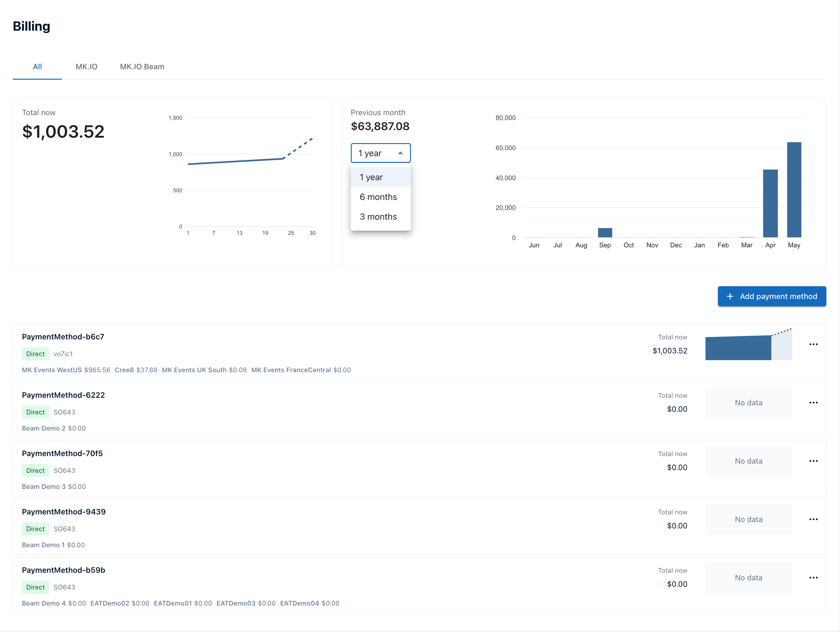Click MK Events UK South $0.08
The height and width of the screenshot is (632, 840).
tap(204, 370)
